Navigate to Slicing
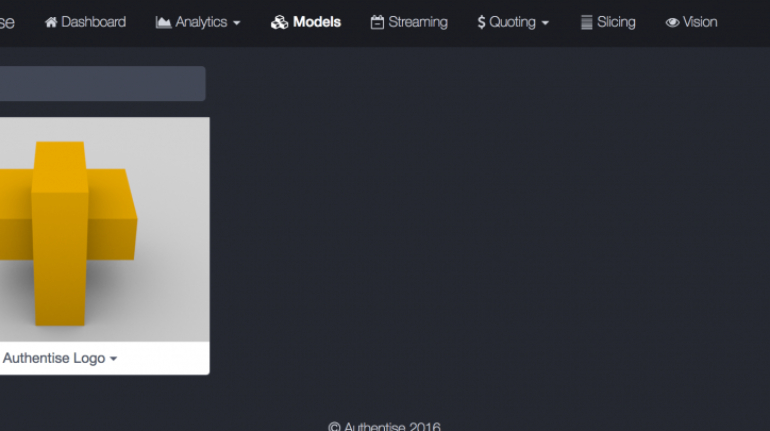Screen dimensions: 770x431 point(608,22)
